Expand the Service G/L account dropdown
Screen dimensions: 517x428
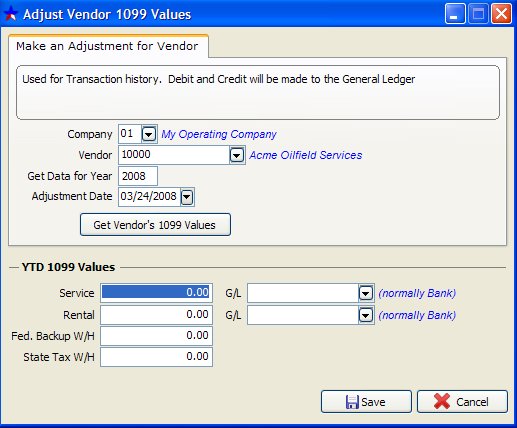tap(366, 293)
